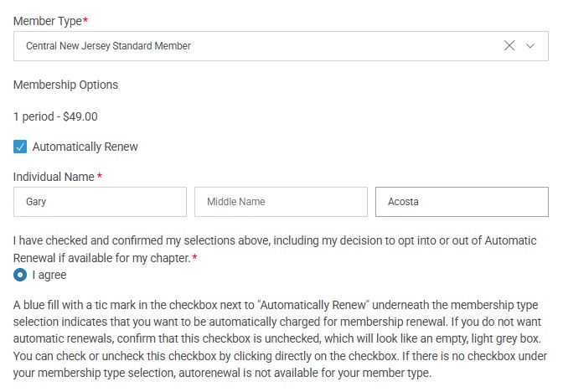This screenshot has height=392, width=563.
Task: Click the Membership Options heading
Action: pyautogui.click(x=66, y=85)
